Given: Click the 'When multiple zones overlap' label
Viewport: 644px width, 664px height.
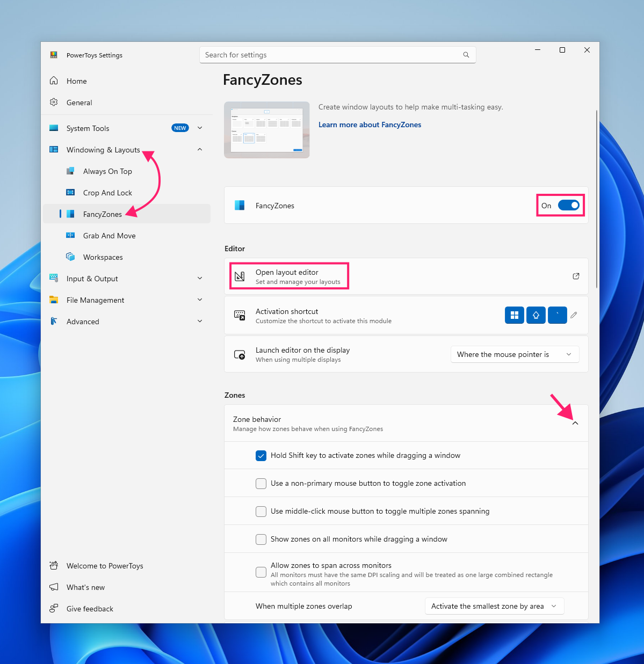Looking at the screenshot, I should coord(304,606).
